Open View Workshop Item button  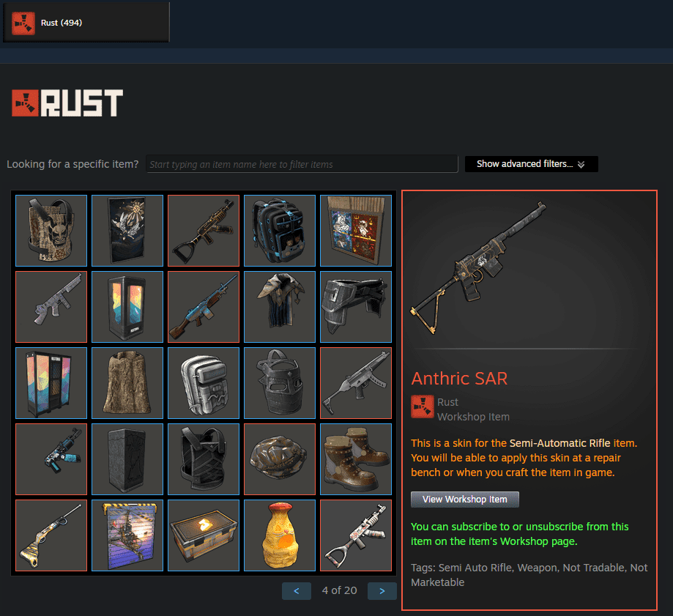[465, 500]
